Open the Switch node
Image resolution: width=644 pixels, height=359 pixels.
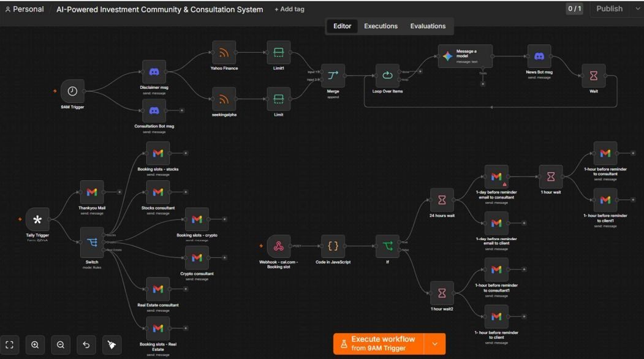91,243
